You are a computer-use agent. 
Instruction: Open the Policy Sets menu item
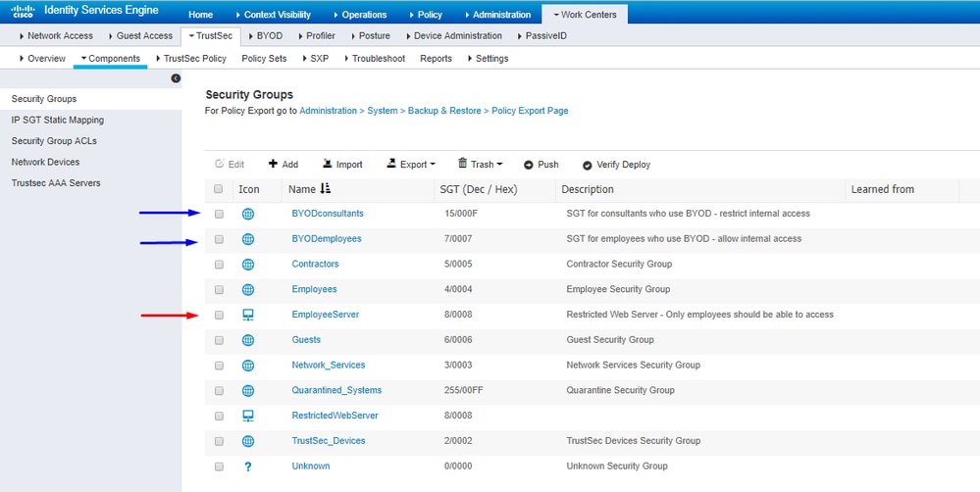264,58
